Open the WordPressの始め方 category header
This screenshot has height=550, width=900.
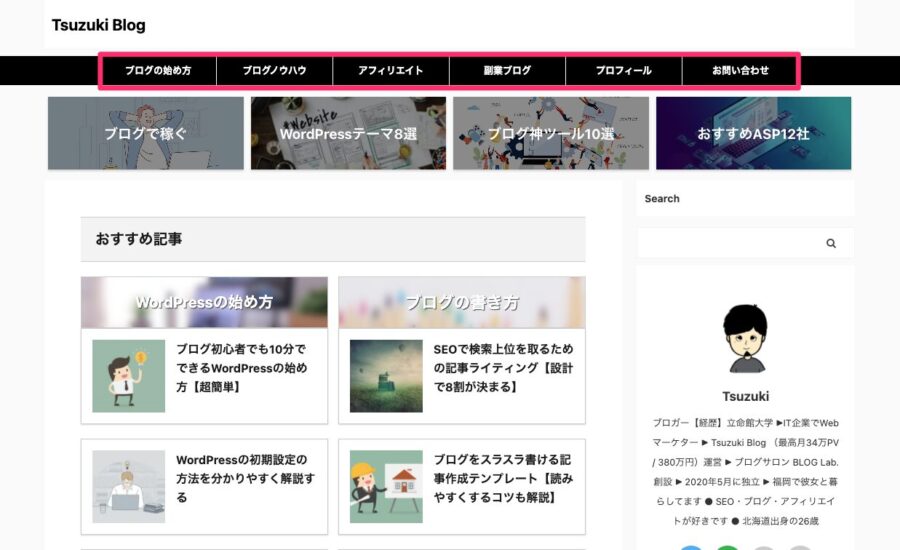point(204,303)
